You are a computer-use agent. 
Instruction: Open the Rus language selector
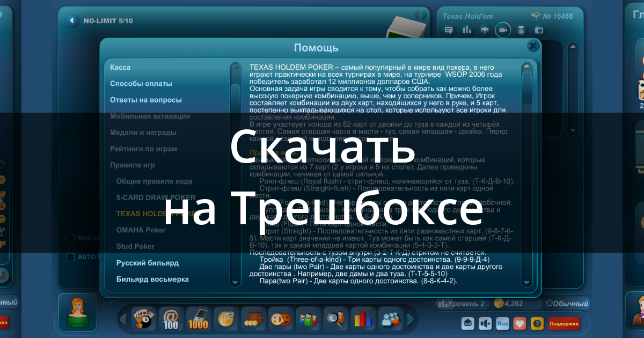pos(502,324)
